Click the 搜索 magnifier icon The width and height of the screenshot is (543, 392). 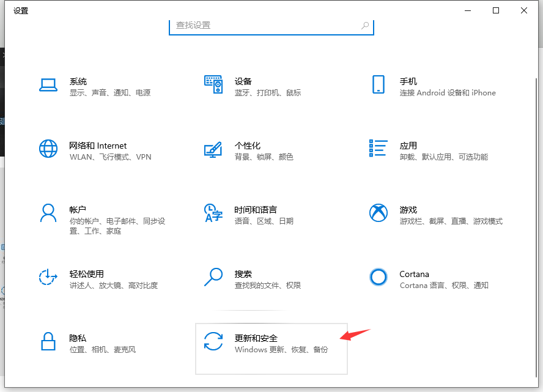(x=213, y=278)
